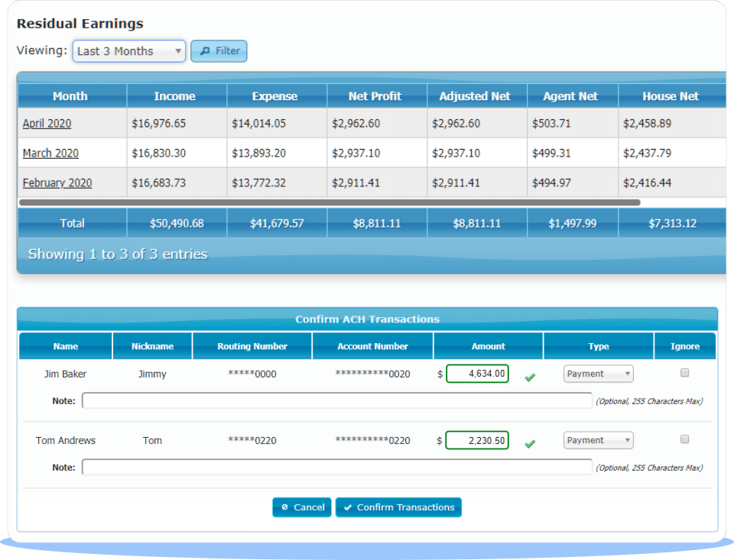
Task: Click routing number *****0220
Action: 252,441
